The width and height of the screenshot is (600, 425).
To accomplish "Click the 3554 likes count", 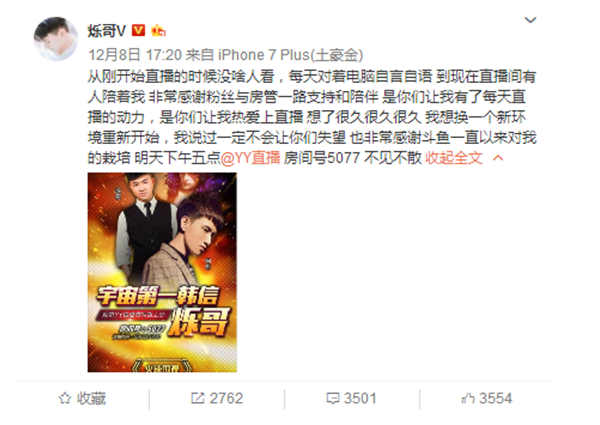I will 496,399.
